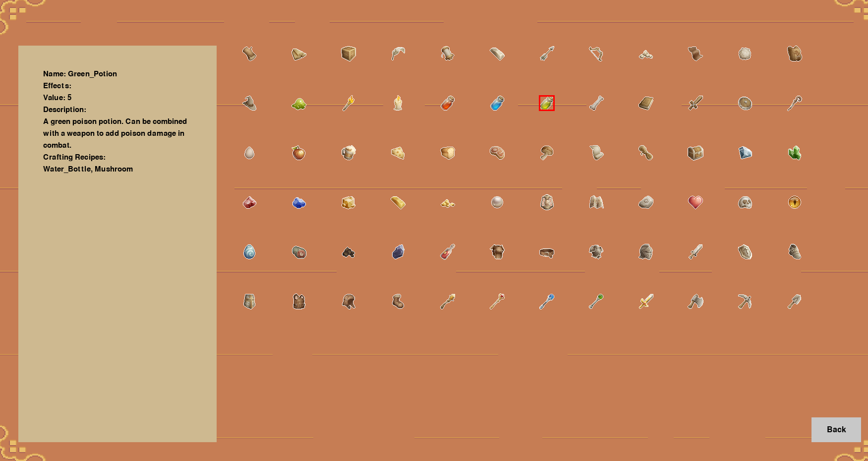Open the folded map item
Viewport: 868px width, 461px height.
click(x=596, y=202)
